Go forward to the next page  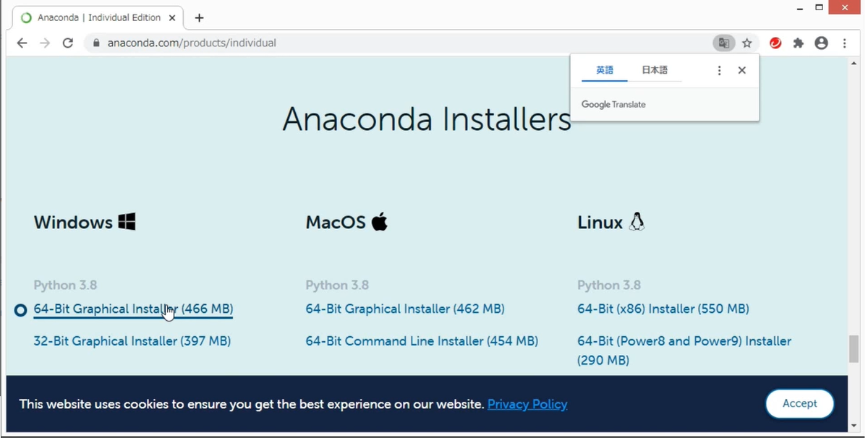[45, 43]
